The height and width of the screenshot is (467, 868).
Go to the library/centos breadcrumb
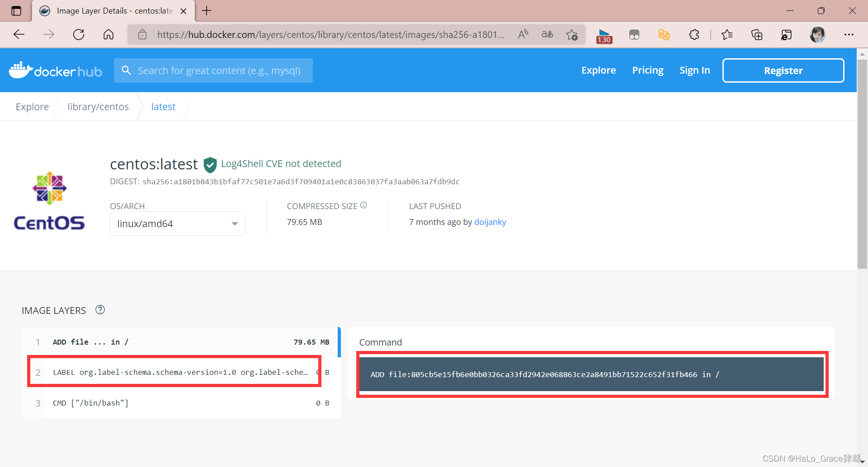tap(98, 107)
